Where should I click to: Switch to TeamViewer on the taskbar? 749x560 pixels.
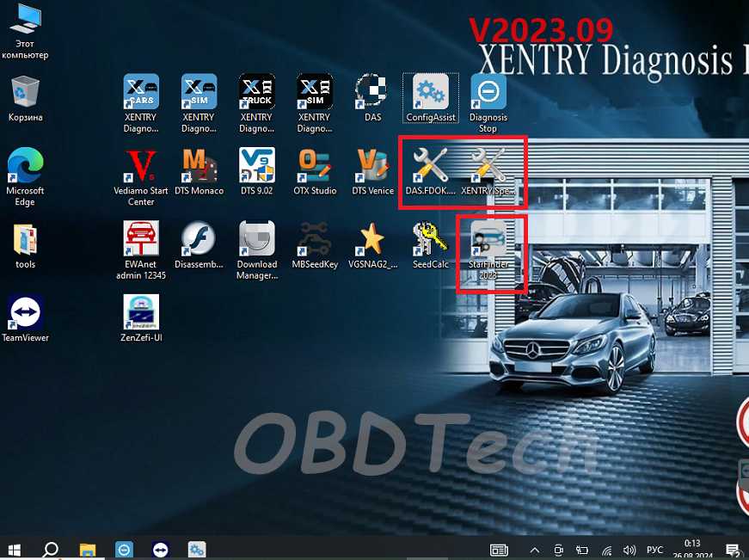coord(161,550)
